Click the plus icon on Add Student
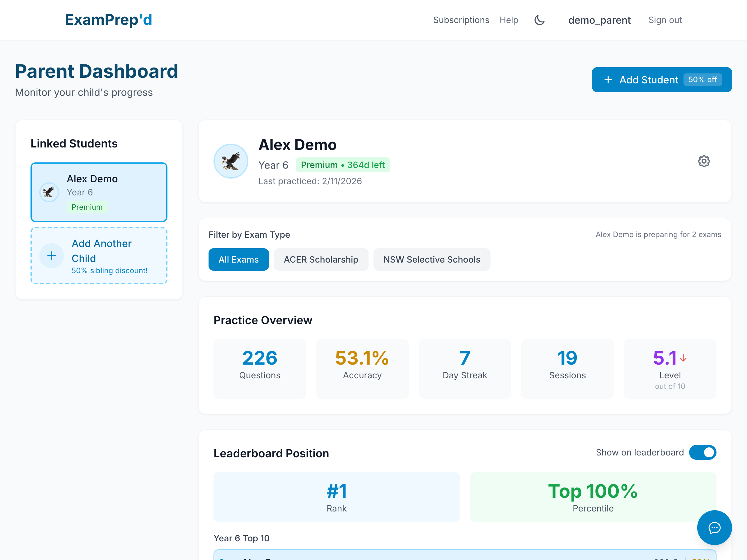 click(608, 80)
